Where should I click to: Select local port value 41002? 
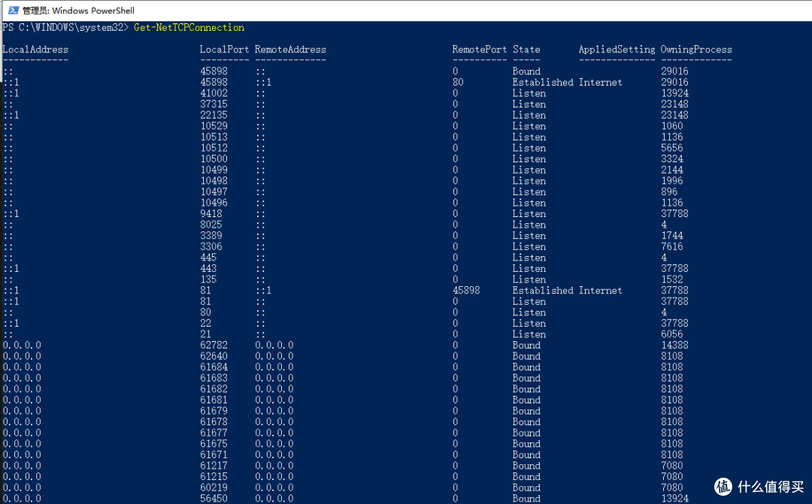(214, 93)
